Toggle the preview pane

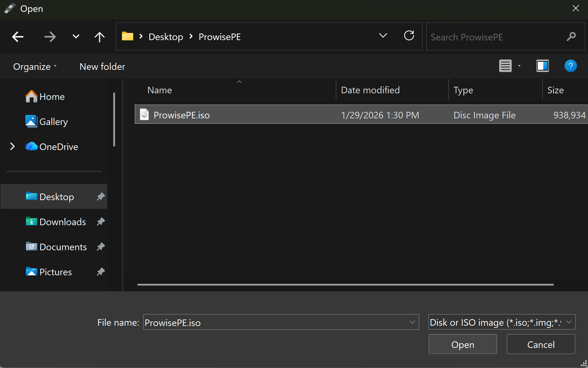click(542, 66)
